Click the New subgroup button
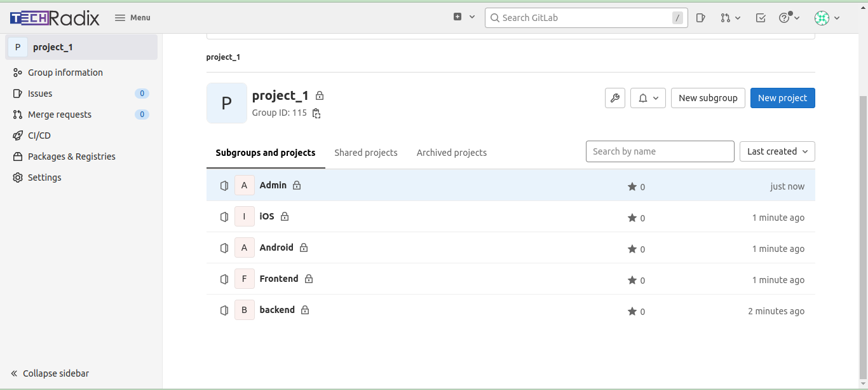 pyautogui.click(x=707, y=98)
